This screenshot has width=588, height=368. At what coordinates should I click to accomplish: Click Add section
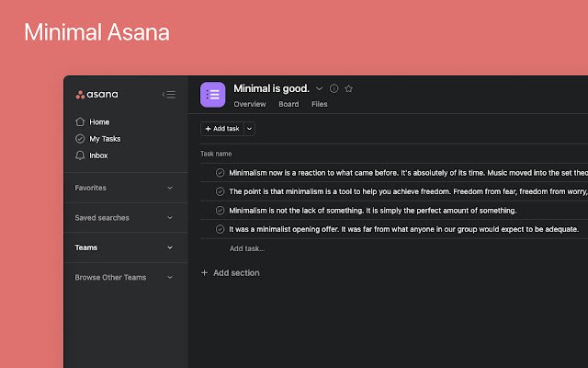(231, 273)
